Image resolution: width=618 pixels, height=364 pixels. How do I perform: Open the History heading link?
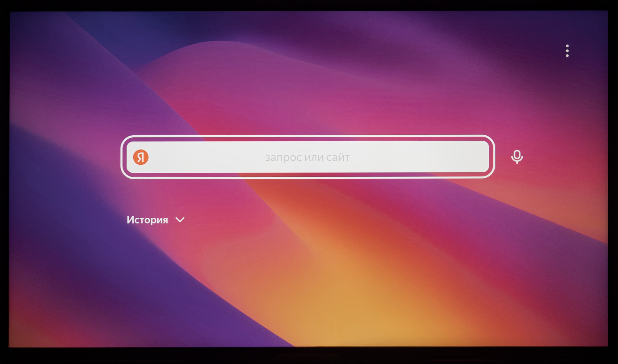(147, 220)
